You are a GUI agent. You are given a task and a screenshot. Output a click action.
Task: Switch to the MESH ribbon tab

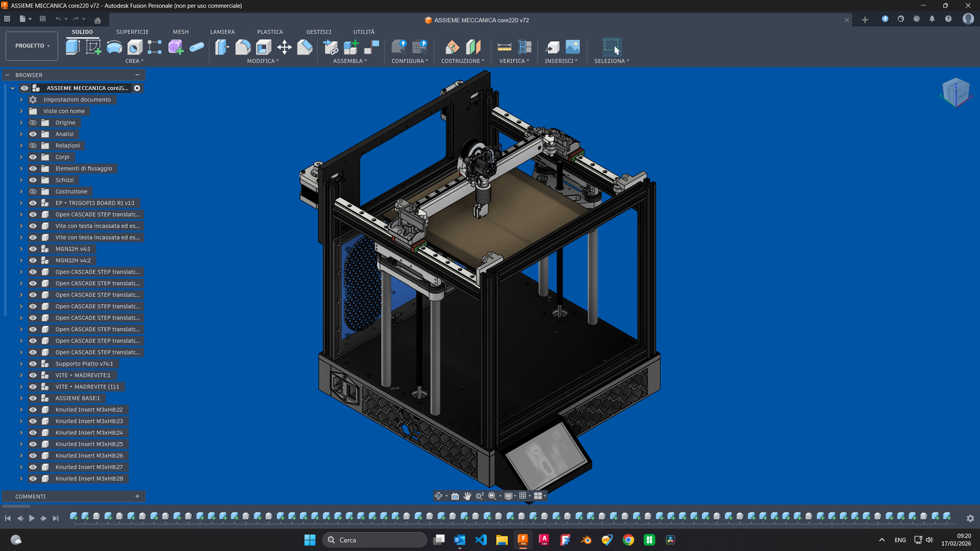181,32
